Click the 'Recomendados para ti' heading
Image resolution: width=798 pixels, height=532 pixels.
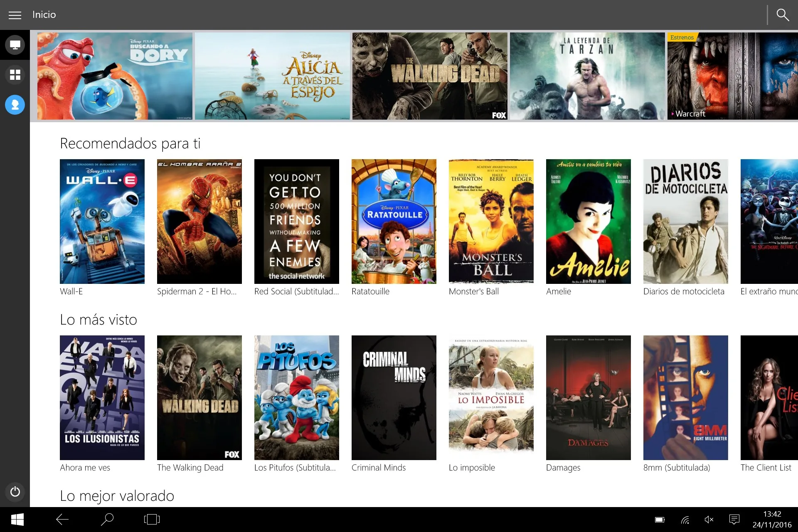click(130, 143)
